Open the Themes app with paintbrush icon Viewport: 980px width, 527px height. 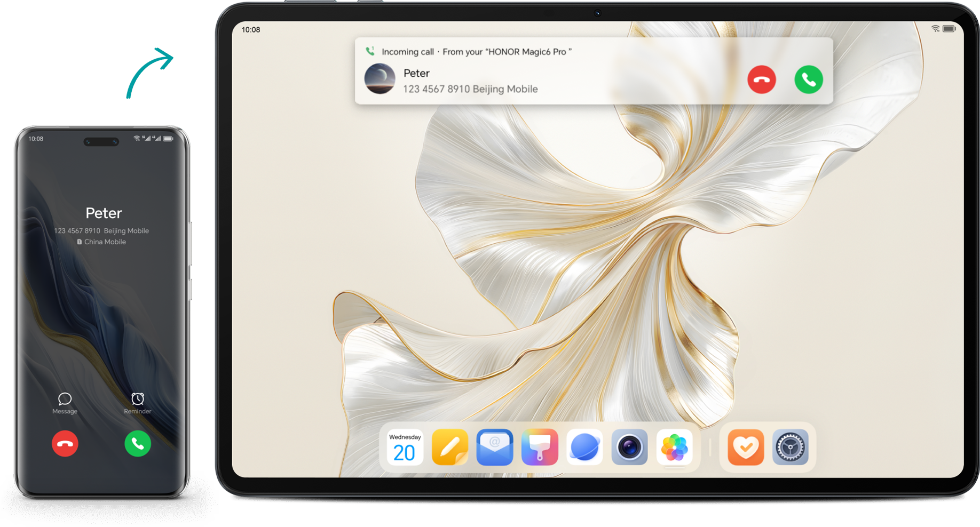pyautogui.click(x=540, y=447)
